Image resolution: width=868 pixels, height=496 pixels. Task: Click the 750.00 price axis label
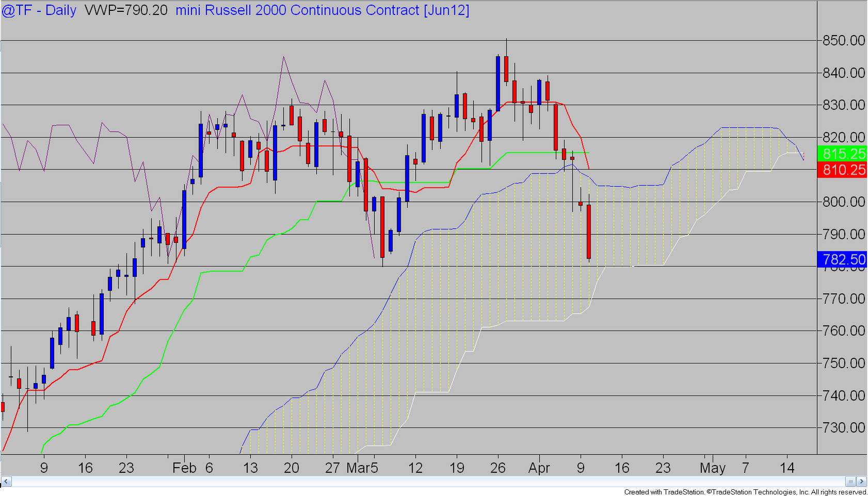pos(844,363)
